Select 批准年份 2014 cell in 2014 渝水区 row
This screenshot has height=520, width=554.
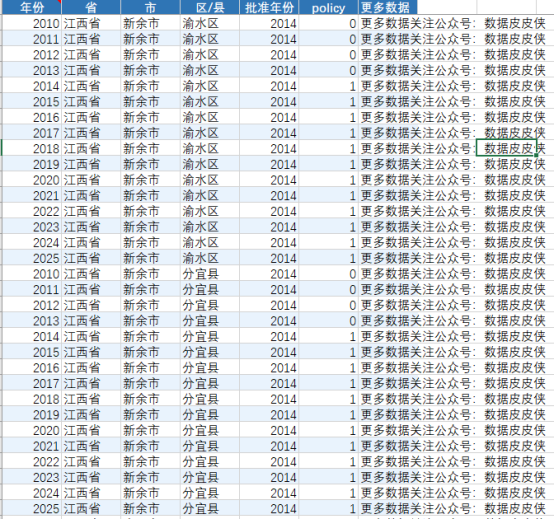coord(269,86)
